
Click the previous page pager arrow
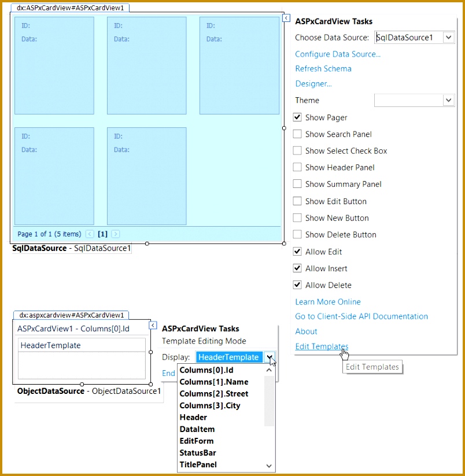(90, 234)
